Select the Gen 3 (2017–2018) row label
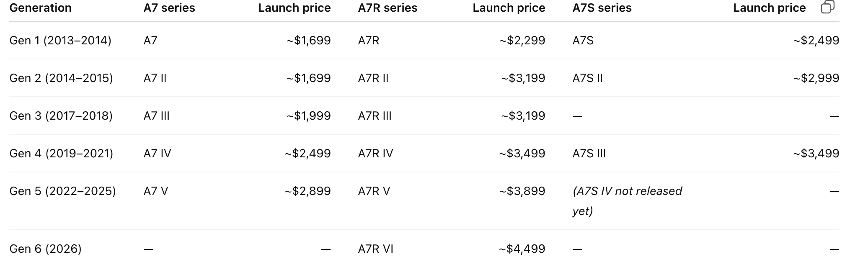This screenshot has height=272, width=868. (61, 116)
